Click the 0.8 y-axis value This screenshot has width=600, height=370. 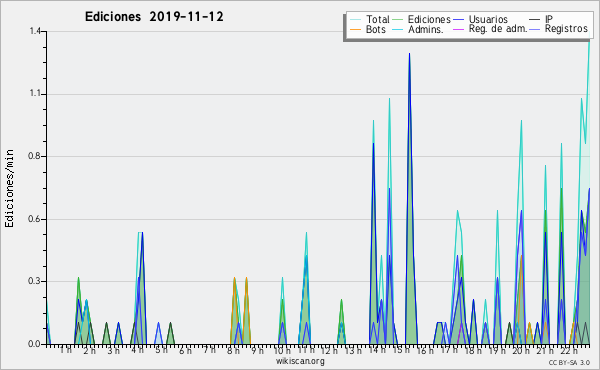click(x=34, y=156)
